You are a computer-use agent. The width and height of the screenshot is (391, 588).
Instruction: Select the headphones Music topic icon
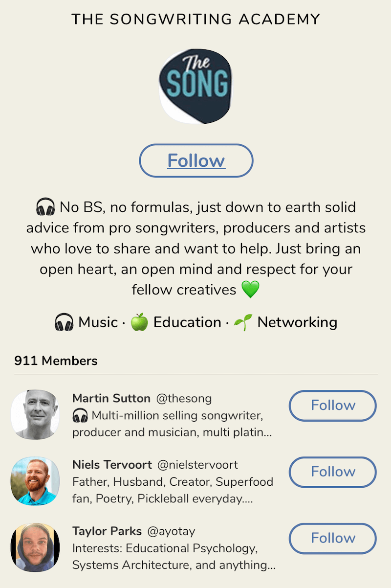tap(64, 323)
